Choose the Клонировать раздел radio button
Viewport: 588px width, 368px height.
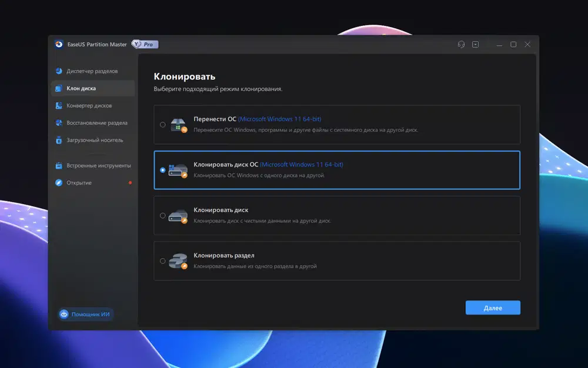tap(162, 261)
